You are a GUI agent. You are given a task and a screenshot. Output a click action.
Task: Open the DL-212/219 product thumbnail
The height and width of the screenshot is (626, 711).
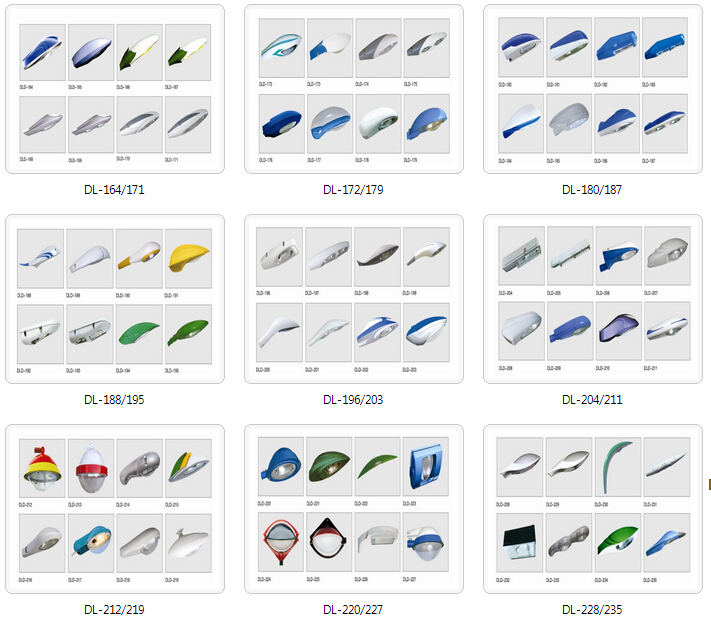coord(115,509)
